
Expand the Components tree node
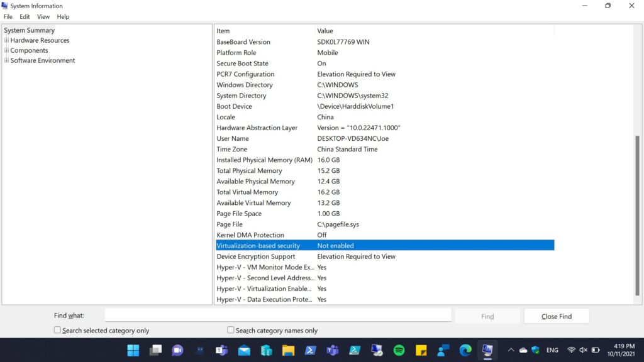[6, 50]
